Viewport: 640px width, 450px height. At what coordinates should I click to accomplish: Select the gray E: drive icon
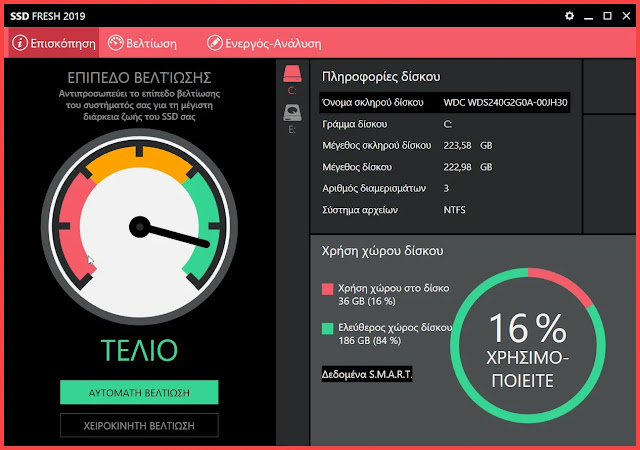tap(292, 113)
